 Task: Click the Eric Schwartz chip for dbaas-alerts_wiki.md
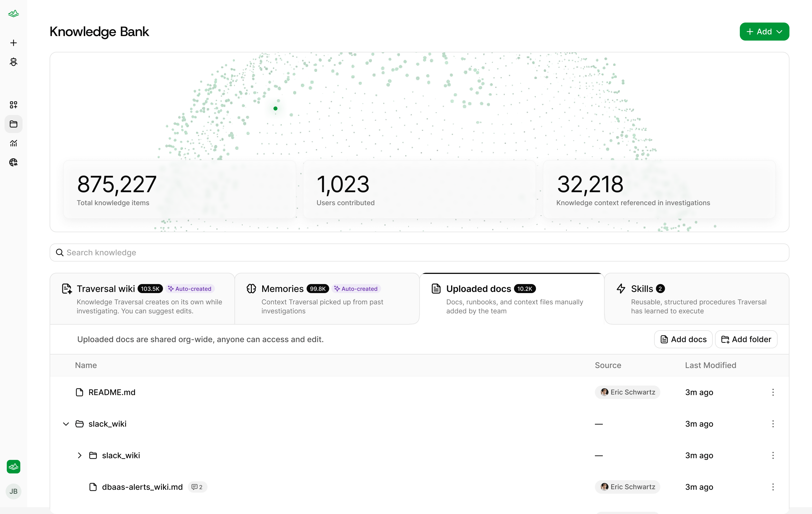627,487
